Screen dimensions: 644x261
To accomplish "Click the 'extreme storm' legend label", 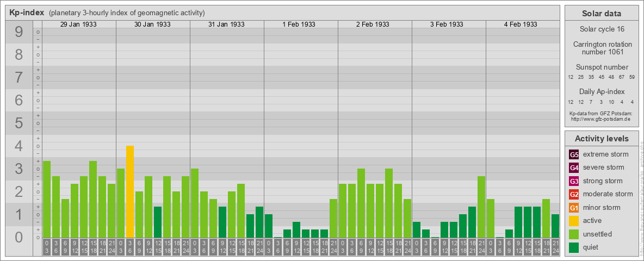I will 606,154.
